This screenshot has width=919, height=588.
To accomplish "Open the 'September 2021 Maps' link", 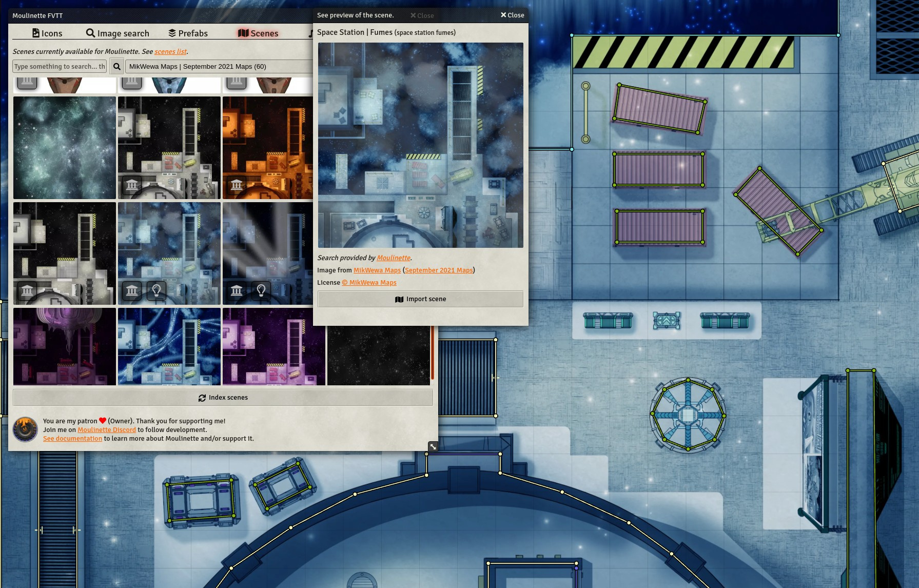I will [439, 270].
